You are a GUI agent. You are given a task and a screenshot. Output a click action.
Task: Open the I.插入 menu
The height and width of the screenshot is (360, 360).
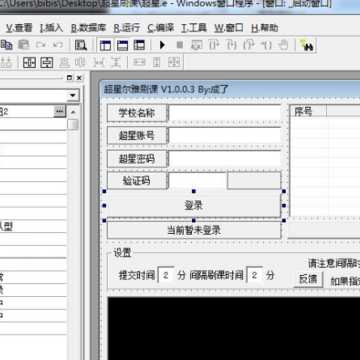pos(51,28)
